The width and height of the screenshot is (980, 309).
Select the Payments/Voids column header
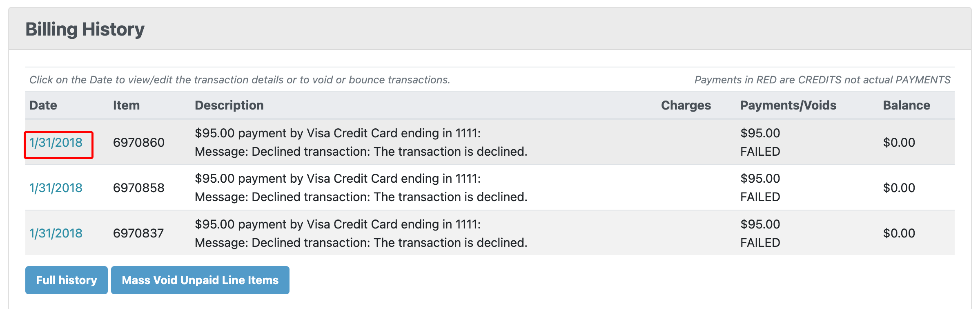point(788,105)
